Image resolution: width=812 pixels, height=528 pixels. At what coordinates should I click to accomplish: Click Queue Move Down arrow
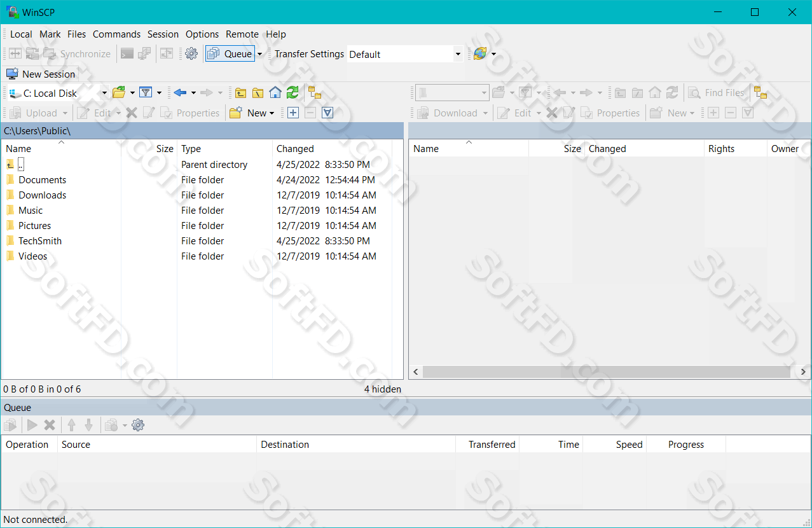89,425
